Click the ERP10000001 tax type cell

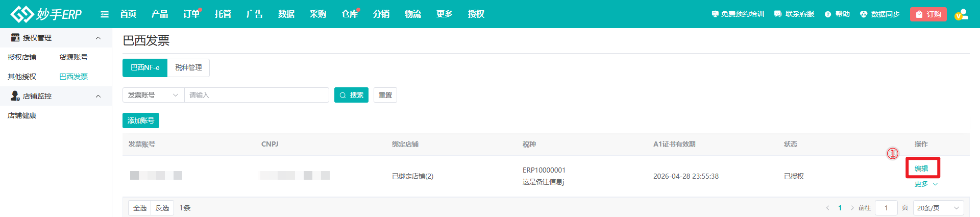[544, 170]
